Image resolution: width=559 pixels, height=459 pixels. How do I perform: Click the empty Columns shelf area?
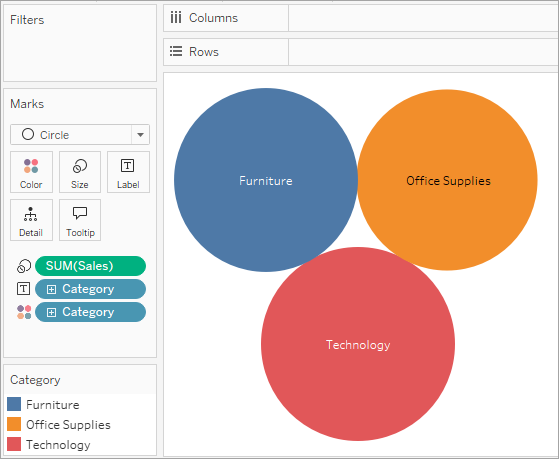point(424,18)
